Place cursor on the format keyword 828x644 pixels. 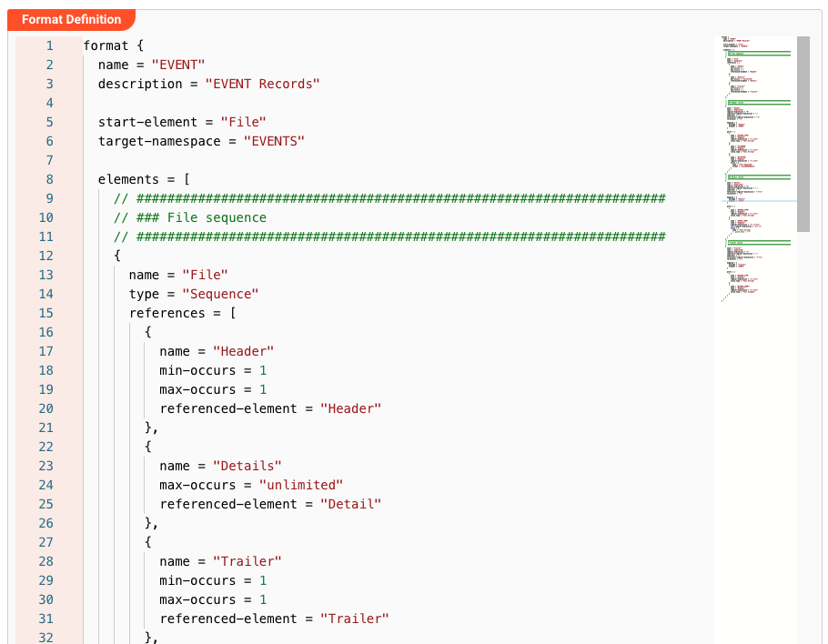point(106,45)
